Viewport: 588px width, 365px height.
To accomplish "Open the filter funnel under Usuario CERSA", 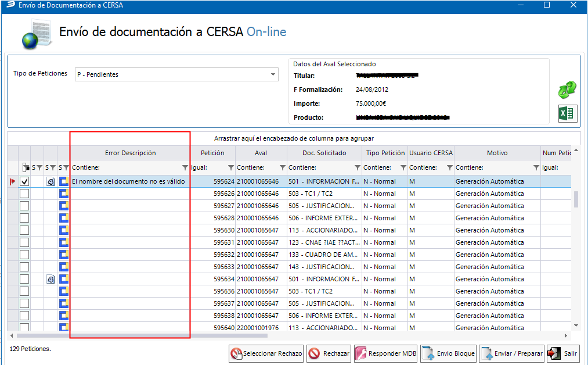I will pyautogui.click(x=449, y=167).
